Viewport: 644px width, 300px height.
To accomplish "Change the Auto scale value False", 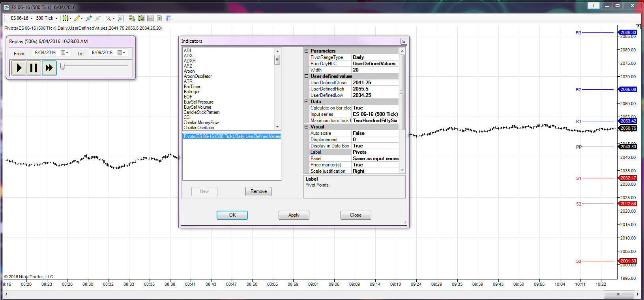I will click(x=375, y=133).
